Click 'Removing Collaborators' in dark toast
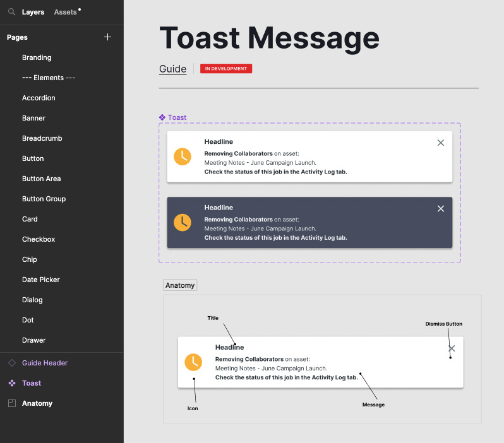 239,220
